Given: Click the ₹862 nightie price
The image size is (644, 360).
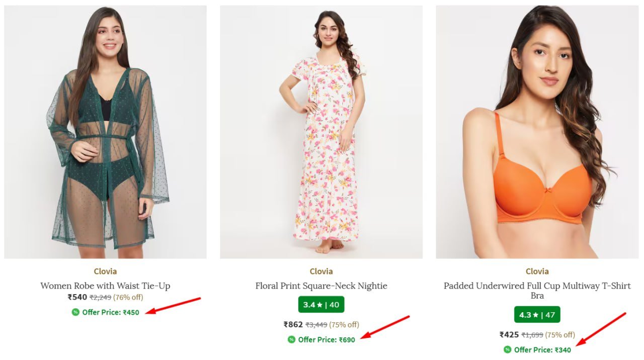Looking at the screenshot, I should coord(293,325).
